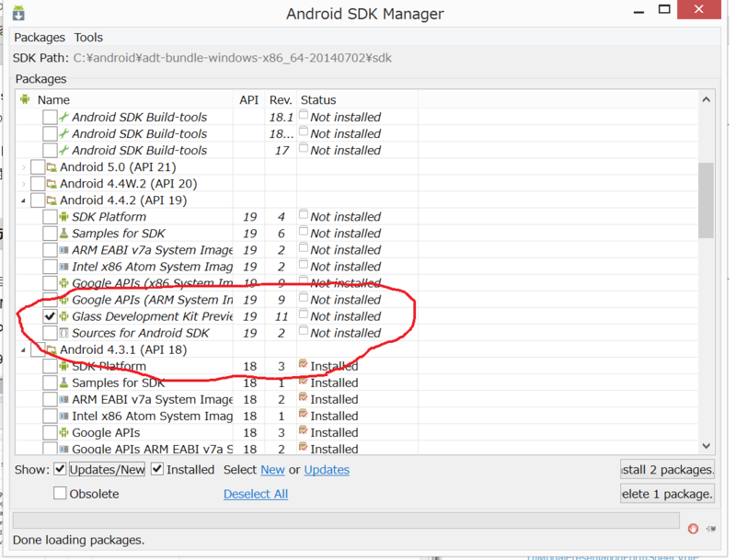Click the log icon at bottom right corner

[x=711, y=529]
